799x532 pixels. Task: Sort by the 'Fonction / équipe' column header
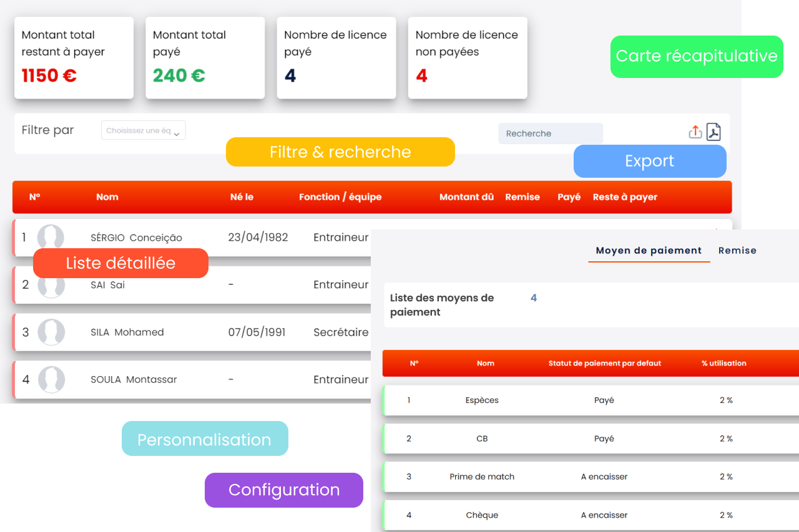(340, 197)
